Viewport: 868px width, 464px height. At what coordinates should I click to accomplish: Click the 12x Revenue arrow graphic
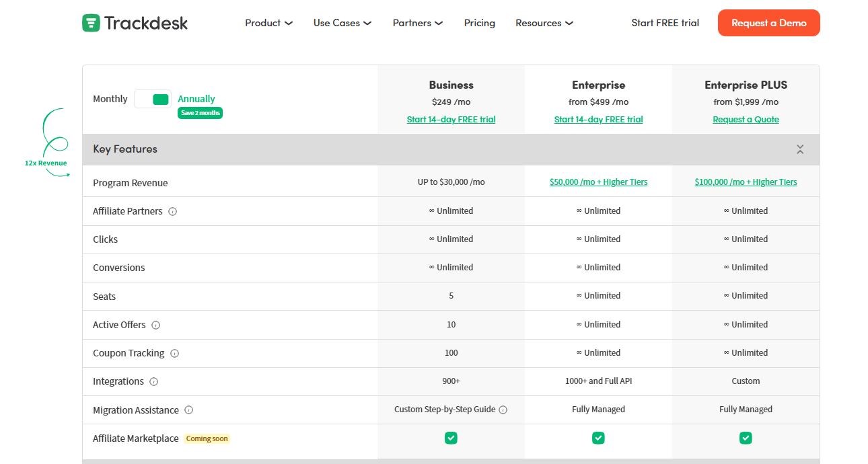(x=52, y=143)
